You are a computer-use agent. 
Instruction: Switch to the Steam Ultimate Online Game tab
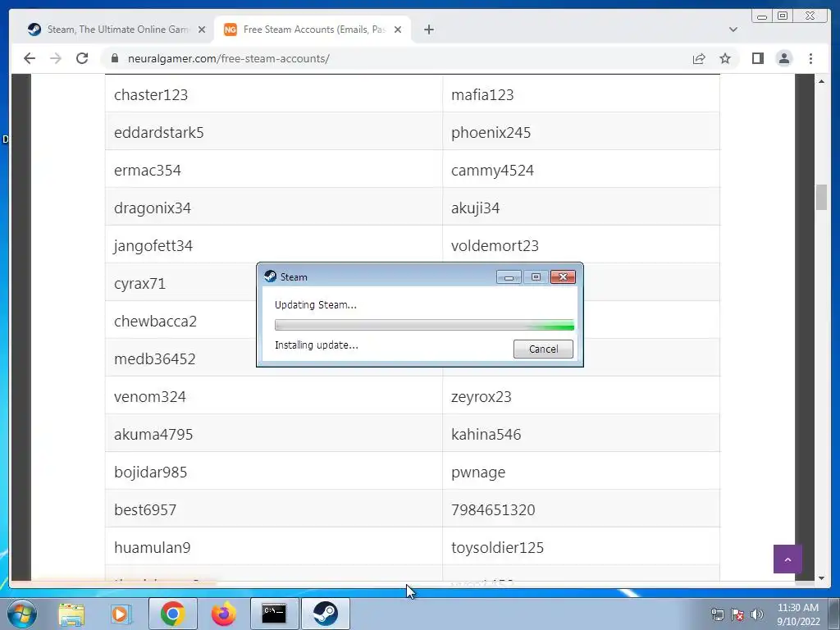pos(116,30)
